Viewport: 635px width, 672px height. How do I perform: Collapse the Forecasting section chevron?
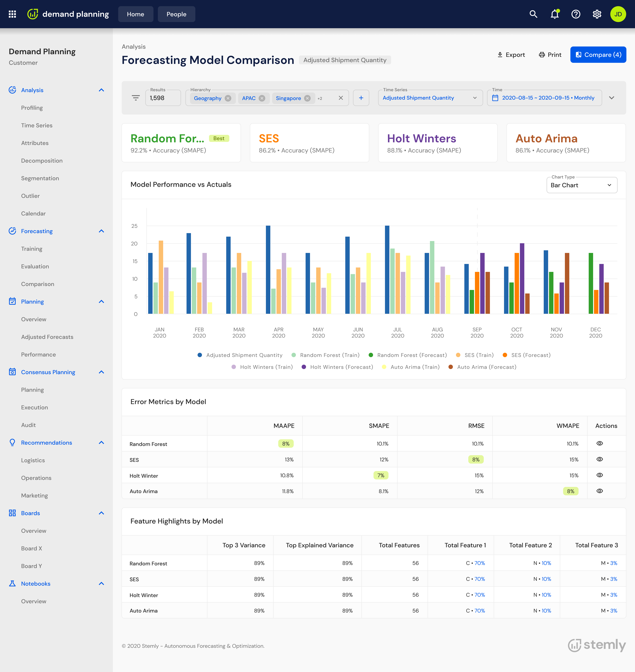pos(102,231)
